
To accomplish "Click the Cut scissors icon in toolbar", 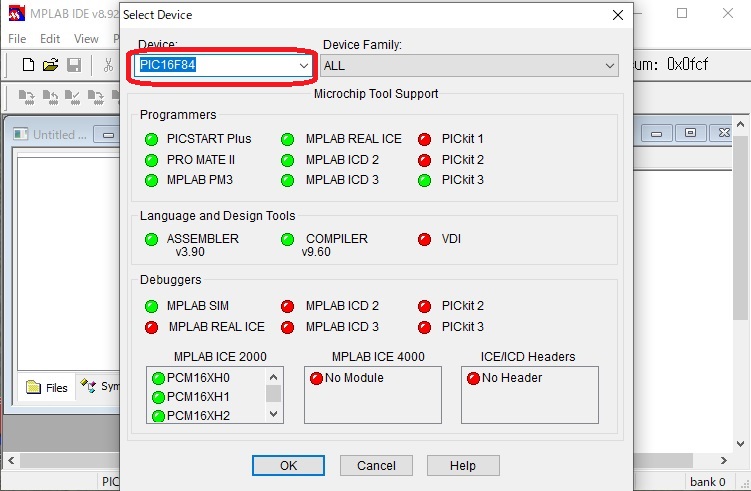I will pyautogui.click(x=108, y=65).
